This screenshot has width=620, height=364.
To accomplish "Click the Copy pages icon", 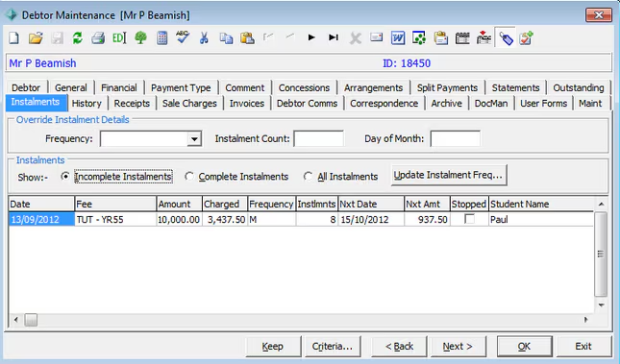I will [x=226, y=38].
